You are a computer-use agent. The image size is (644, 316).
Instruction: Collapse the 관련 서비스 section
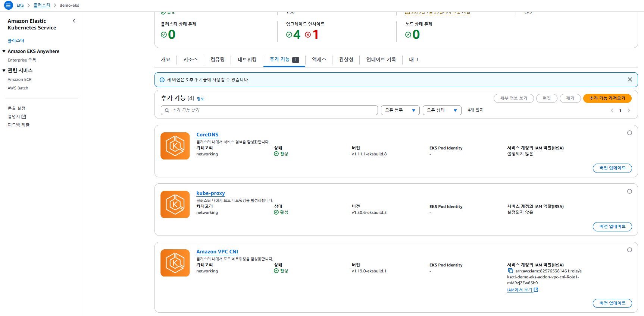(x=4, y=70)
